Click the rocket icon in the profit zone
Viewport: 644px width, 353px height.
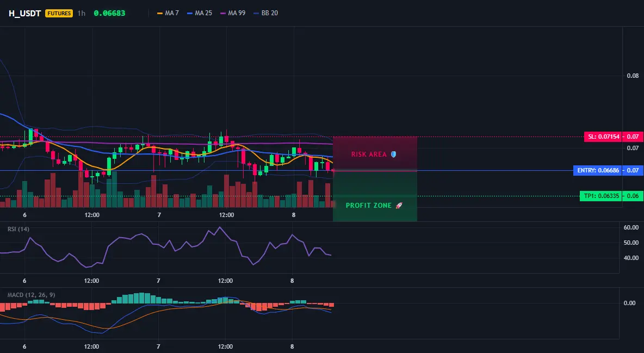click(x=399, y=206)
